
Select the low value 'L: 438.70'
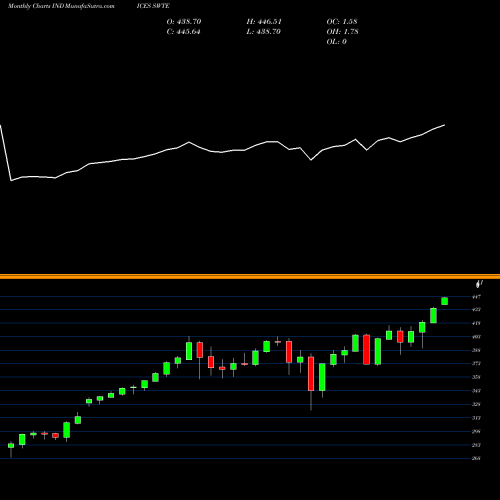click(x=263, y=32)
